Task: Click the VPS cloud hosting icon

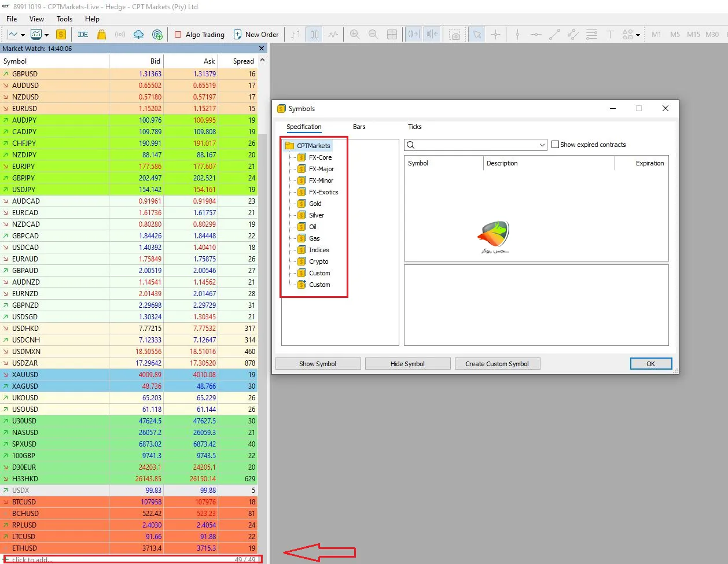Action: (138, 35)
